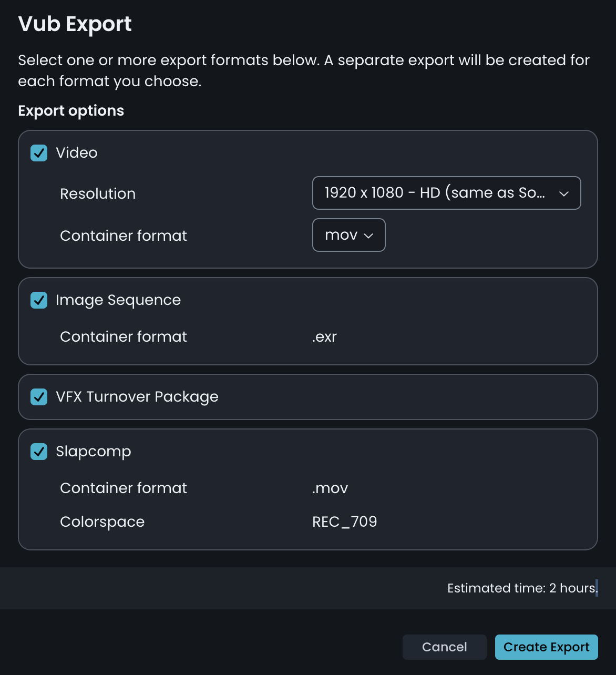Select the Video option label

click(77, 153)
